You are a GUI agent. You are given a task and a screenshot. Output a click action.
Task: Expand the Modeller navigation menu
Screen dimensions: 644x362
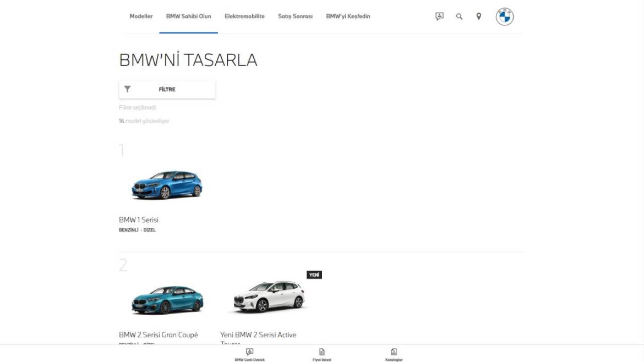(140, 17)
